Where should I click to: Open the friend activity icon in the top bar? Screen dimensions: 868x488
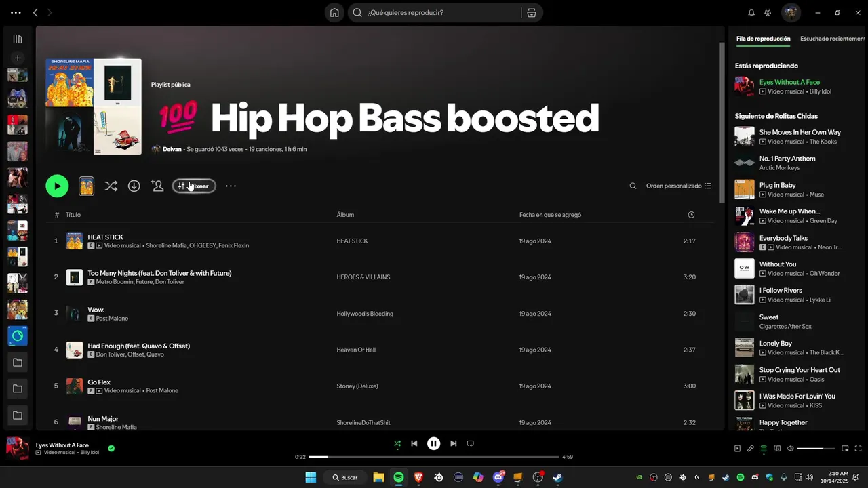[768, 13]
